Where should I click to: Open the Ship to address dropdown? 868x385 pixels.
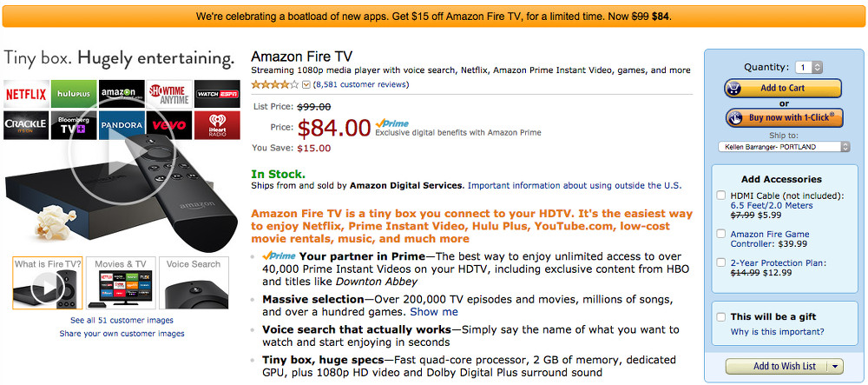783,147
